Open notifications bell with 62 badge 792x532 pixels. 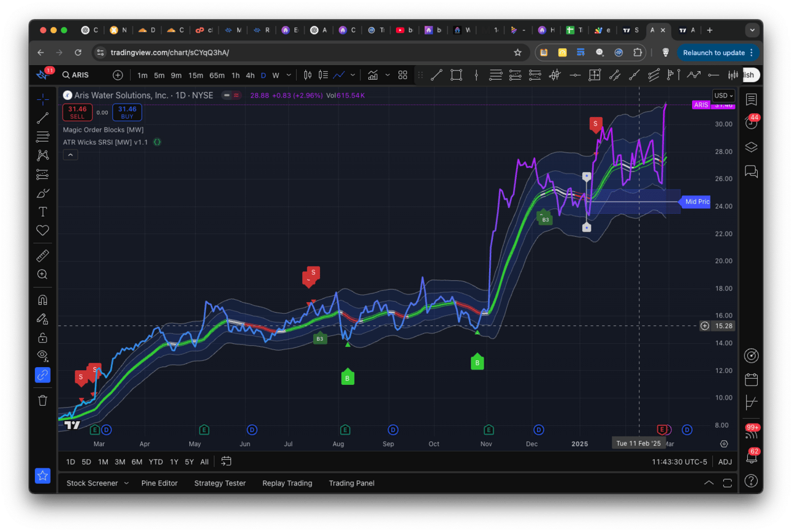[x=751, y=457]
